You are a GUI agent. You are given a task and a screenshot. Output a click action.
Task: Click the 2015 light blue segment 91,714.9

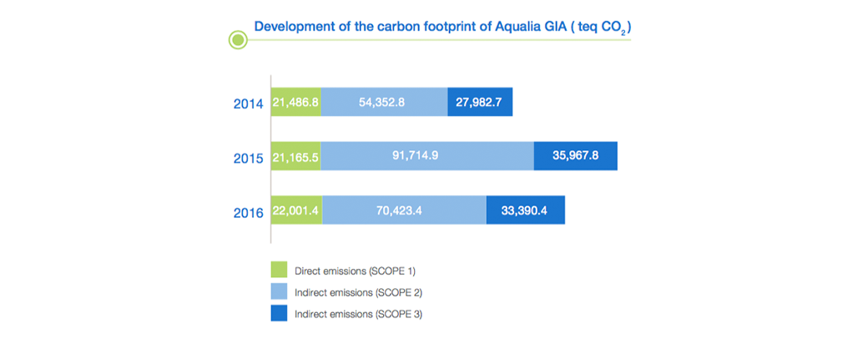(427, 155)
